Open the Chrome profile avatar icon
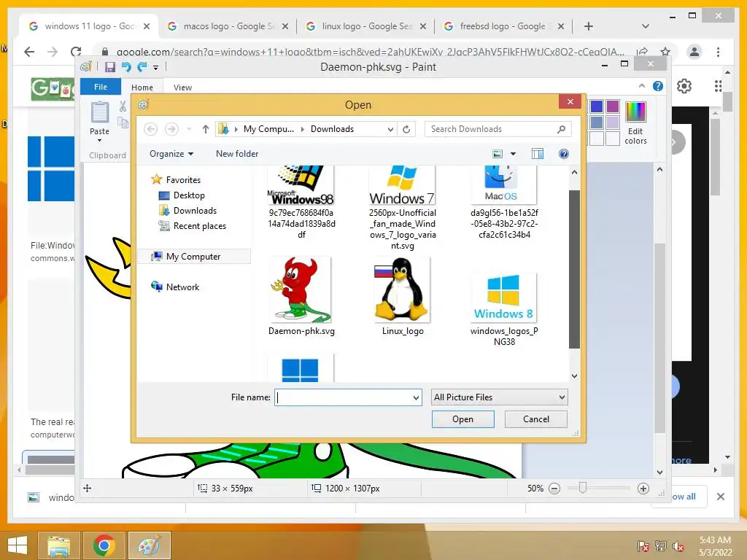Screen dimensions: 747x560 coord(694,52)
